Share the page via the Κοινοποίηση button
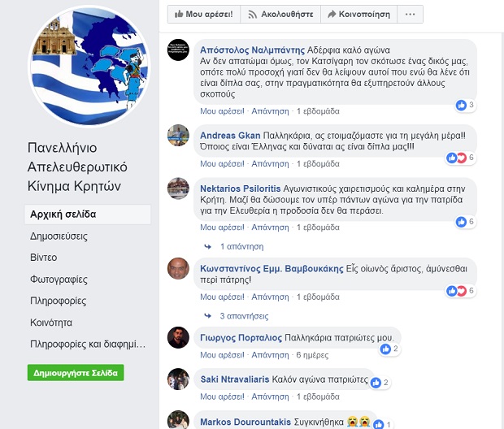504x429 pixels. (x=359, y=15)
